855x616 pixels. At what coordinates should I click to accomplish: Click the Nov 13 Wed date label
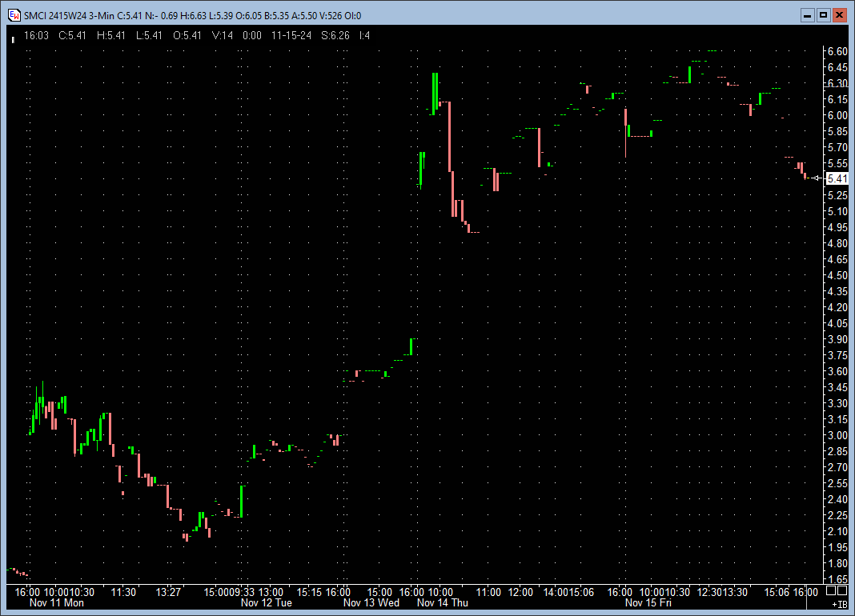click(x=371, y=603)
